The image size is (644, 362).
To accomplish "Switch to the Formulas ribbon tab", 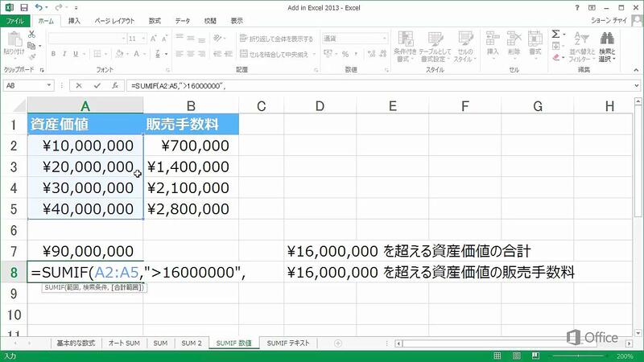I will tap(155, 21).
